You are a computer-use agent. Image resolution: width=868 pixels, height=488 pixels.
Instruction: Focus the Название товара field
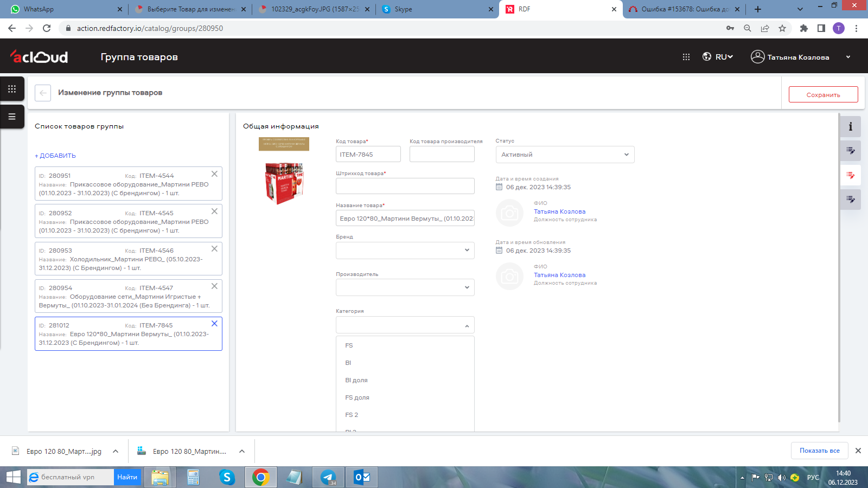[405, 218]
